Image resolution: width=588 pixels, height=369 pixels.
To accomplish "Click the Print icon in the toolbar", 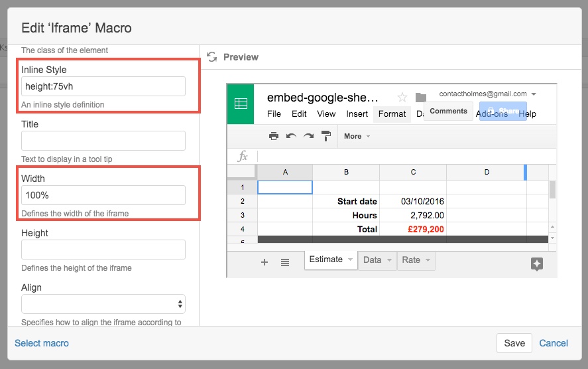I will [x=274, y=136].
